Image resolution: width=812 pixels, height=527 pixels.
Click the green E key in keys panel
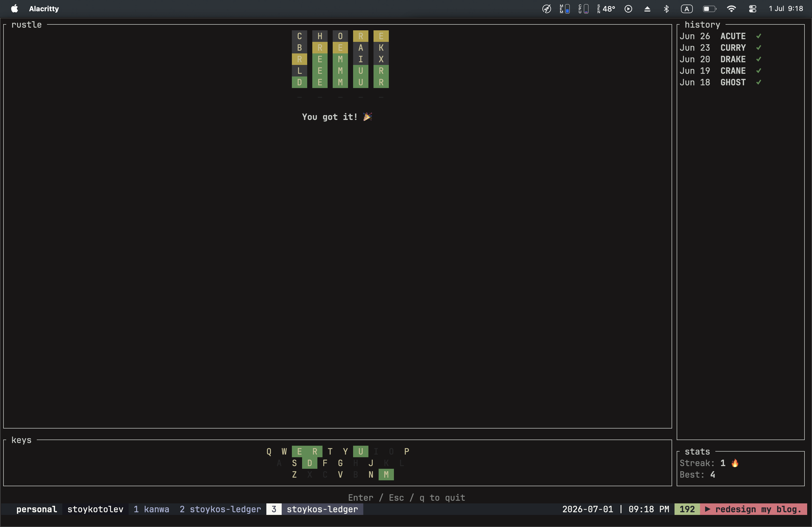299,451
